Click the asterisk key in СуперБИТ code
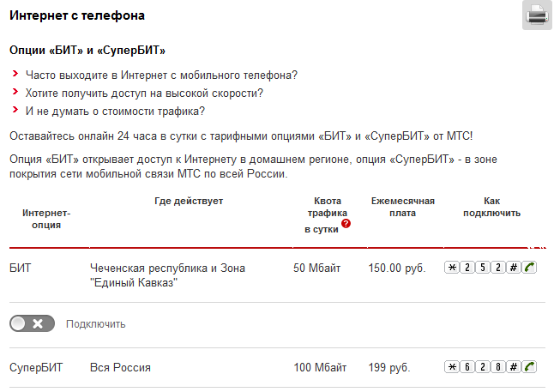The height and width of the screenshot is (392, 554). [452, 367]
